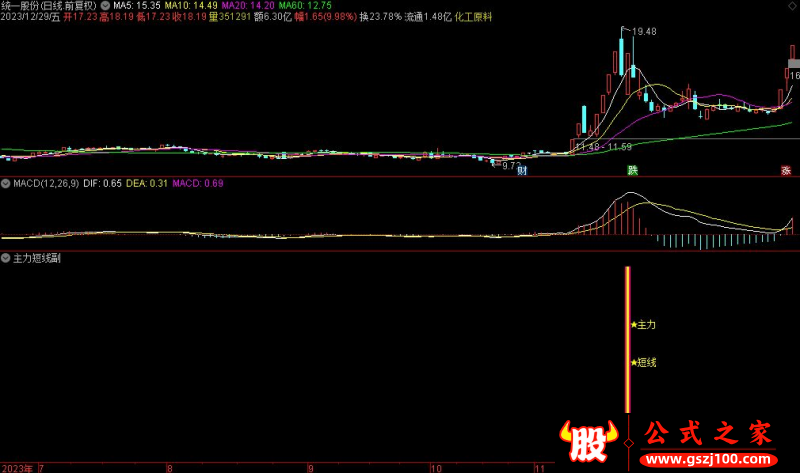Viewport: 800px width, 473px height.
Task: Click the 19.48 high price label
Action: [x=644, y=32]
